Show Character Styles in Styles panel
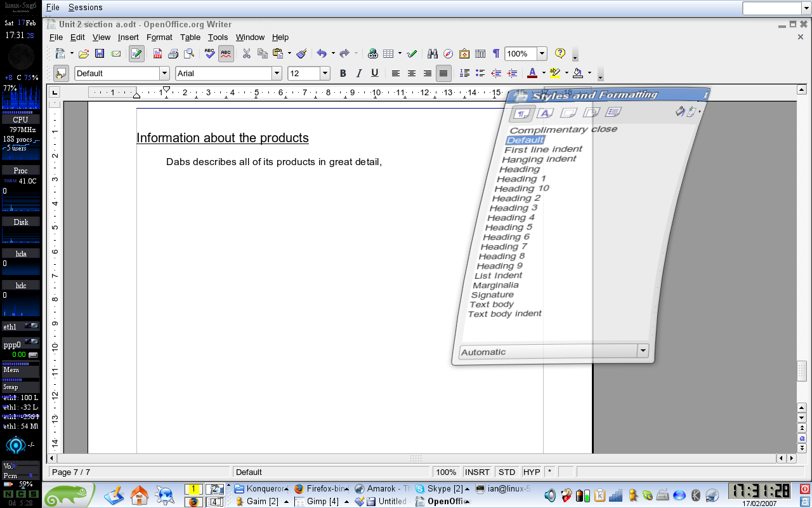812x508 pixels. [x=545, y=113]
